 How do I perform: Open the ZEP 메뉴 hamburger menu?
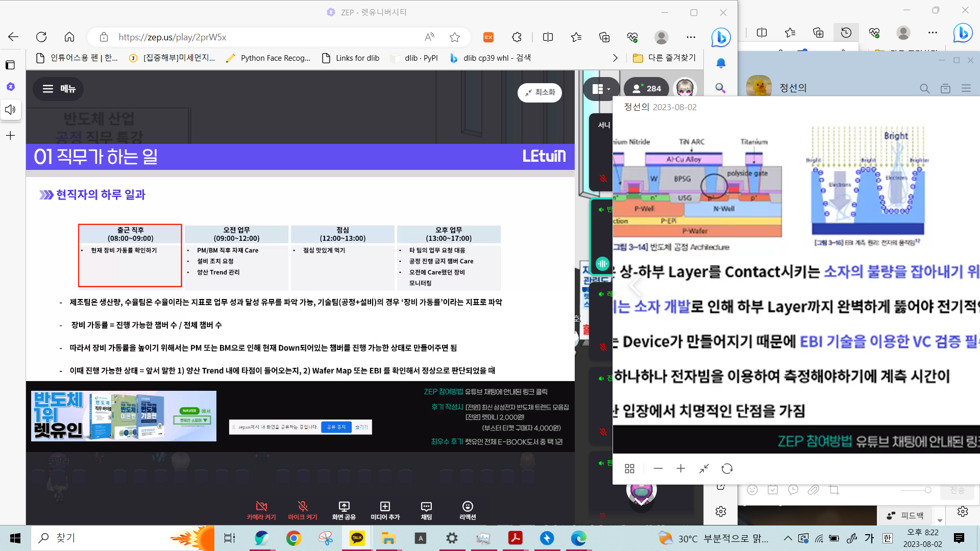pyautogui.click(x=58, y=89)
